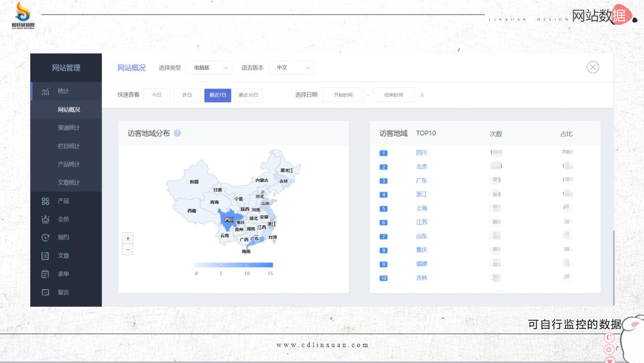Open 留言 in the sidebar menu
644x363 pixels.
pyautogui.click(x=66, y=292)
